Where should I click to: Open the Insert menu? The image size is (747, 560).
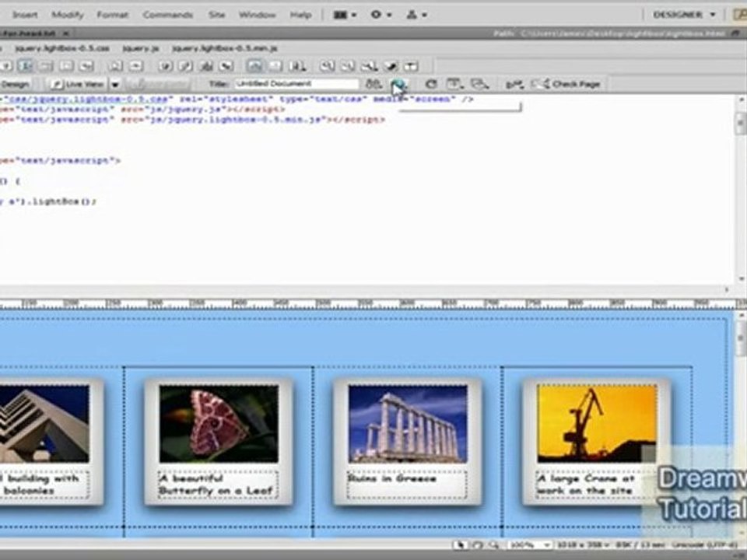click(25, 15)
